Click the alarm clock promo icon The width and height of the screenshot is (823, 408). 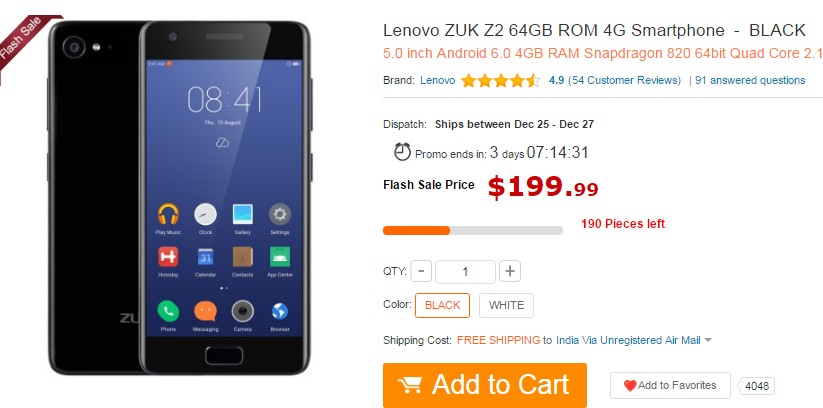(x=403, y=152)
